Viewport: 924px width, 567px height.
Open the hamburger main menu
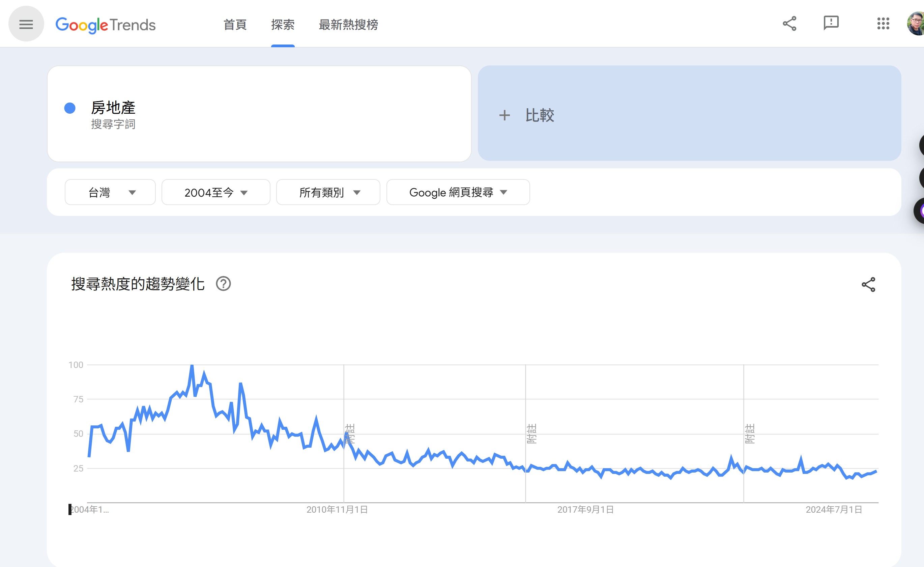point(26,24)
